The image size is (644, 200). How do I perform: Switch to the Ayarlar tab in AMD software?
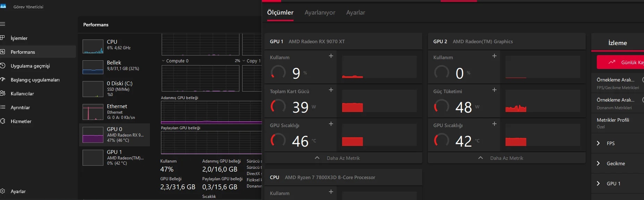[x=355, y=12]
